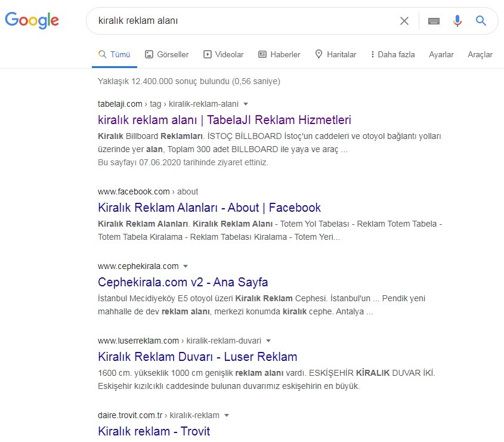Clear the search box with X icon
504x442 pixels.
pos(404,21)
